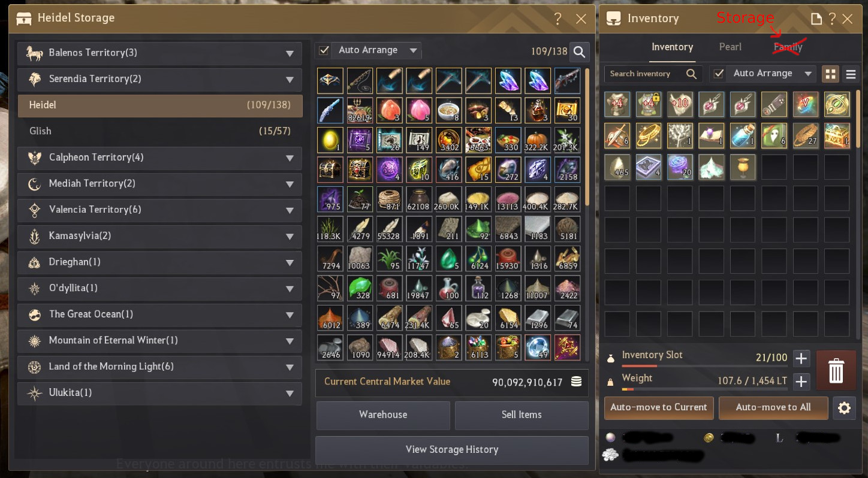Select the golden egg item in storage
Image resolution: width=868 pixels, height=478 pixels.
[x=330, y=140]
